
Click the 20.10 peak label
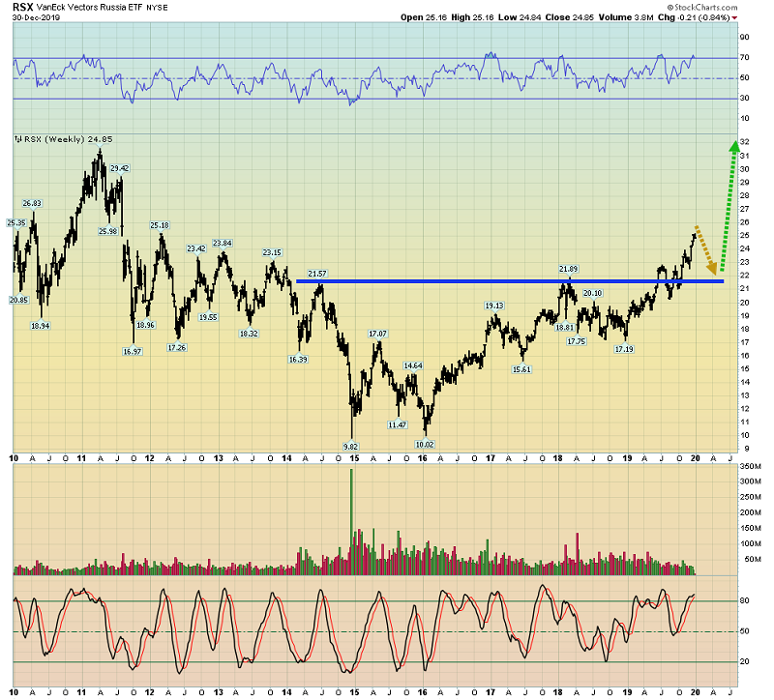pos(593,294)
